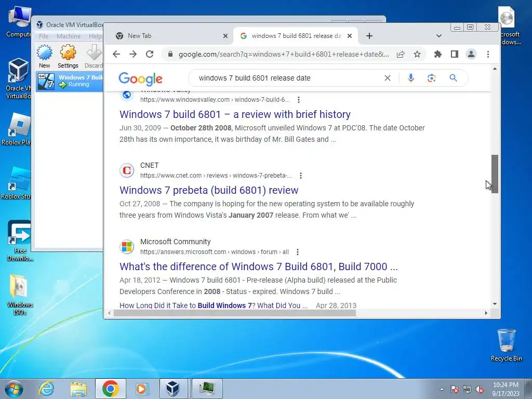This screenshot has width=532, height=399.
Task: Click Discard in VirtualBox toolbar
Action: click(x=94, y=56)
